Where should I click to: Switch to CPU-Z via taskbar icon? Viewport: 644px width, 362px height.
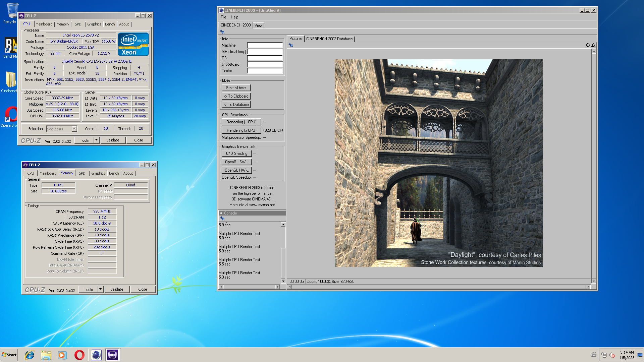(112, 355)
